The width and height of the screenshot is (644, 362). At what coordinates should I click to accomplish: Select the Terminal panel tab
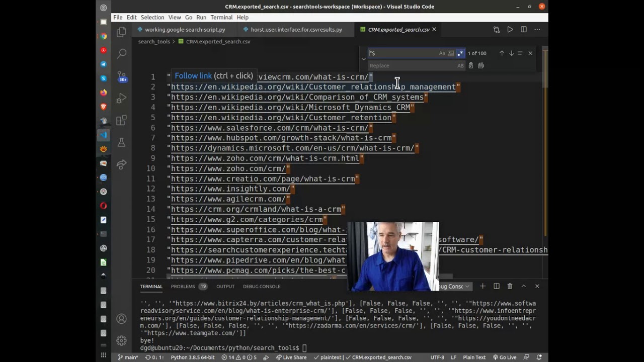[x=151, y=287]
